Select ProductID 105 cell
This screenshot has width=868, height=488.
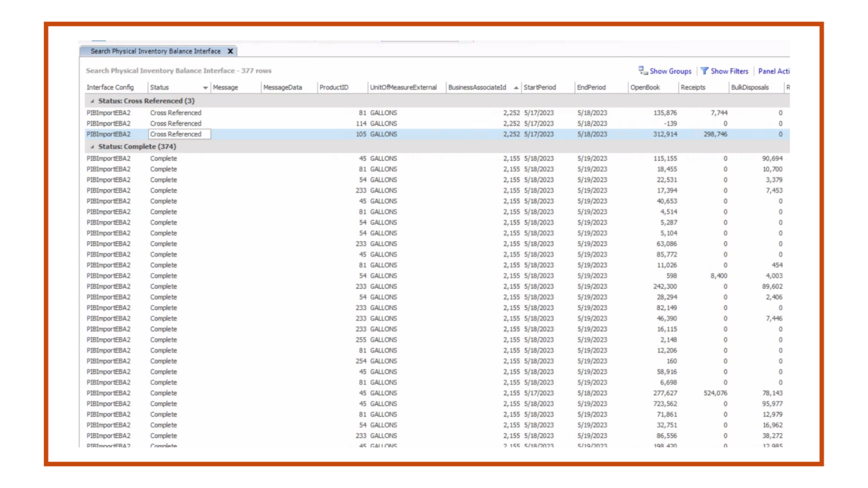(x=361, y=134)
